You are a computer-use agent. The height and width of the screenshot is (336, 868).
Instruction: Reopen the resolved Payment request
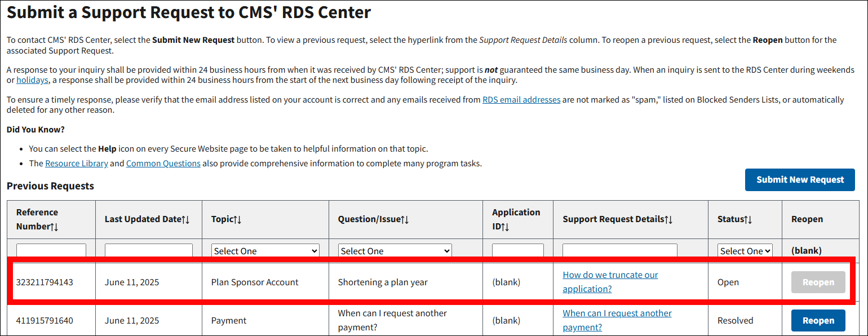[x=818, y=320]
